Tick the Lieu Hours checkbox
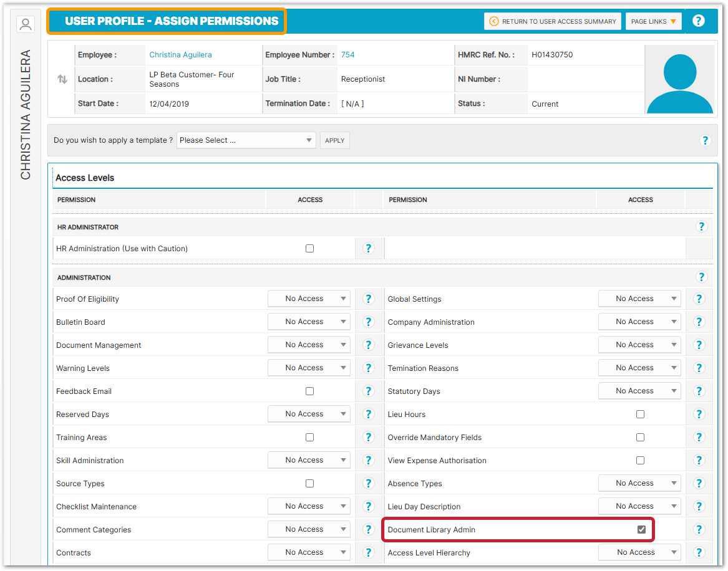Image resolution: width=728 pixels, height=571 pixels. pos(640,414)
